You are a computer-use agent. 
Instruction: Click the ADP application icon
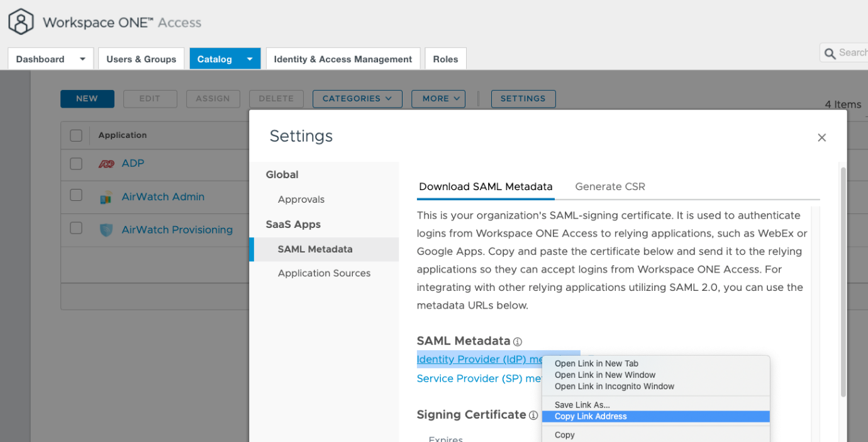[106, 164]
